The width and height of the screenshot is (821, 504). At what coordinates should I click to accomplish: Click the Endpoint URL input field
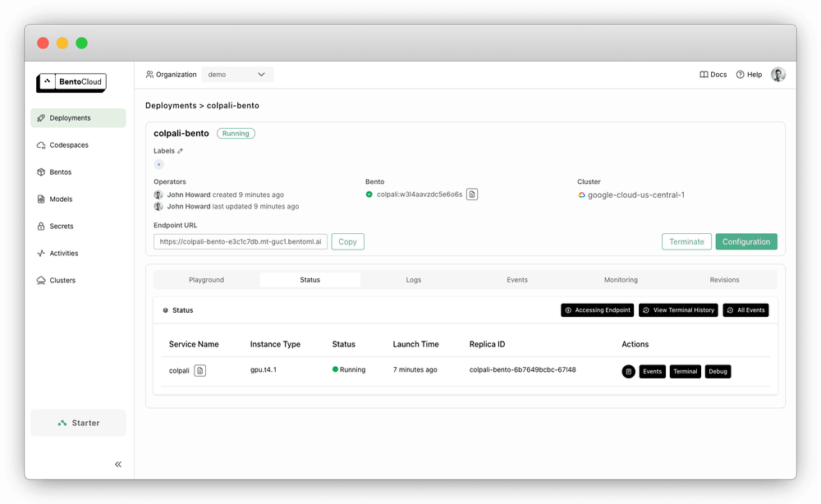coord(239,241)
